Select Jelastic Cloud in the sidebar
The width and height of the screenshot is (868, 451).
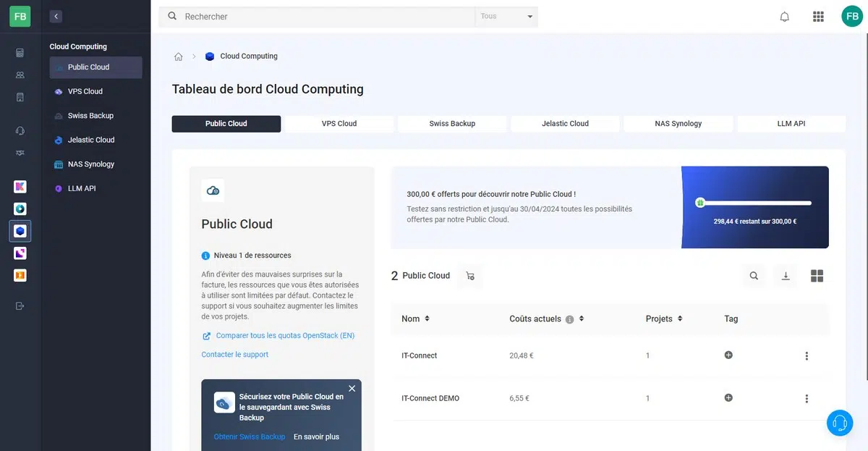pyautogui.click(x=91, y=140)
